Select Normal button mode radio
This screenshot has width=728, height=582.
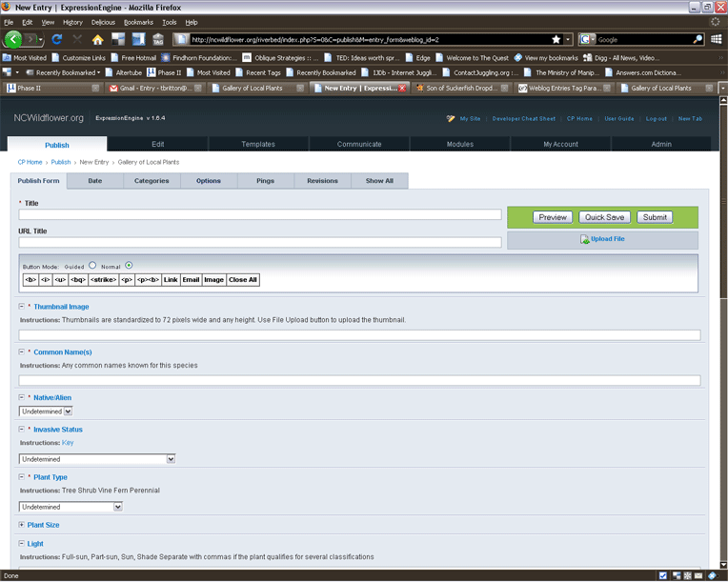point(129,266)
